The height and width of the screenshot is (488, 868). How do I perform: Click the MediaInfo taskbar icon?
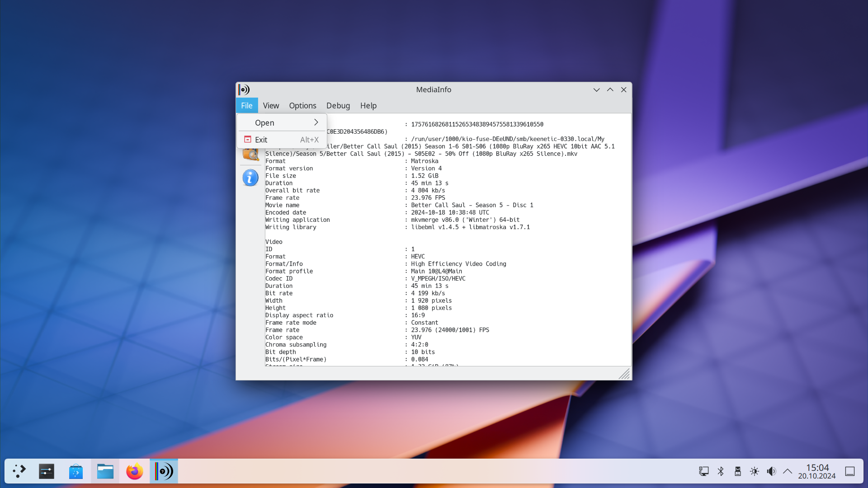[x=164, y=471]
